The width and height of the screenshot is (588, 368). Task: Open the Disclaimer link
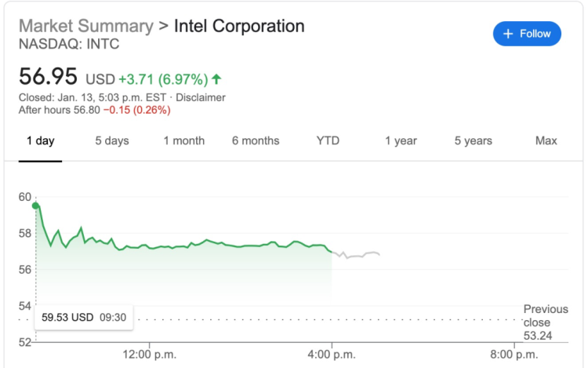[x=201, y=97]
